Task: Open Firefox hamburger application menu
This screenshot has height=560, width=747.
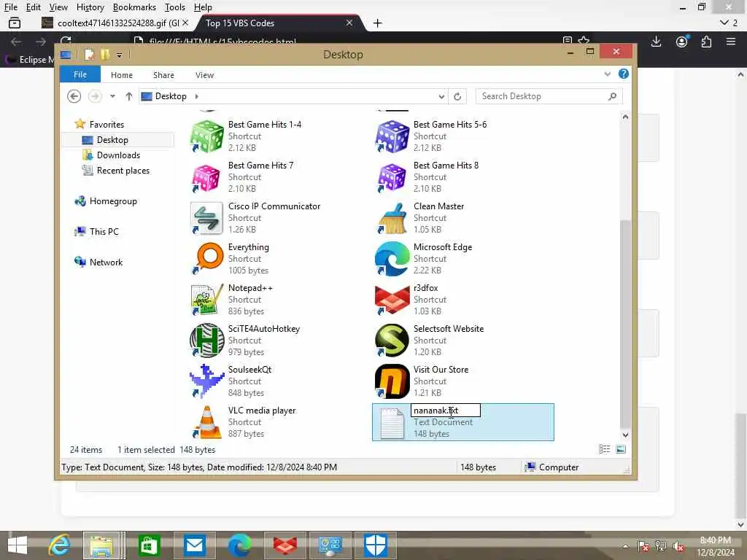Action: click(731, 42)
